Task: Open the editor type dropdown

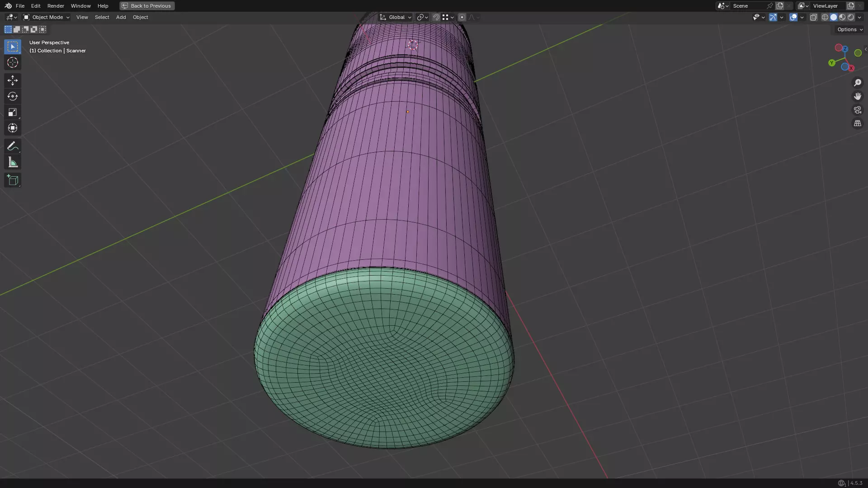Action: [x=11, y=17]
